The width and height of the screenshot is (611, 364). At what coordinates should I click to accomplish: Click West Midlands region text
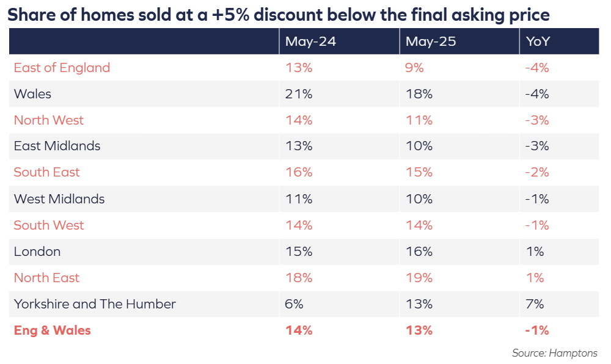(x=59, y=199)
